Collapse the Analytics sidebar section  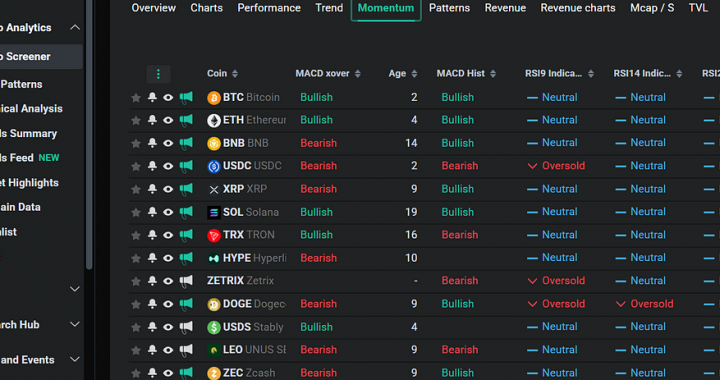(75, 28)
